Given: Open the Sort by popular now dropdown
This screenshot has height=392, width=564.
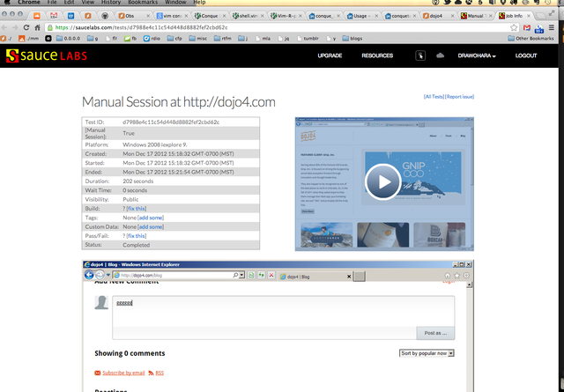Looking at the screenshot, I should click(427, 353).
